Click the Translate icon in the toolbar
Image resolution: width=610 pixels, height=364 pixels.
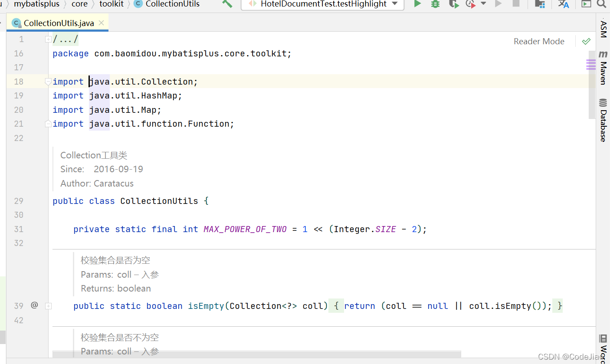(x=564, y=4)
